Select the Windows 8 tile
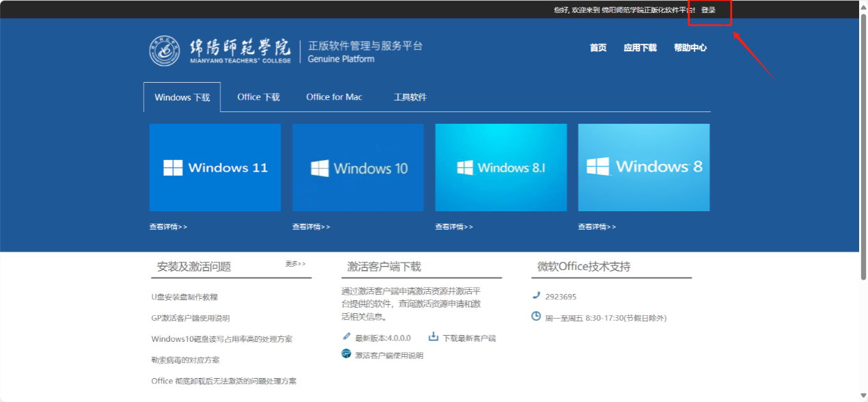 pyautogui.click(x=644, y=167)
